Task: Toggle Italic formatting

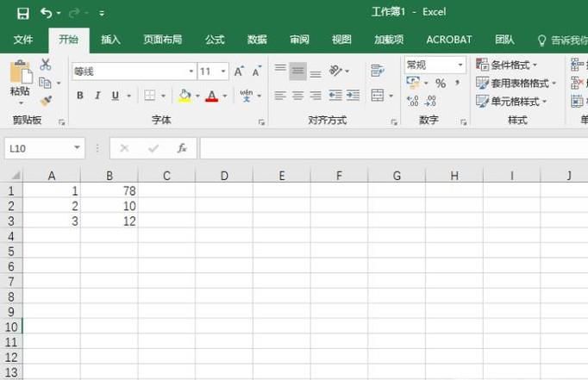Action: (98, 96)
